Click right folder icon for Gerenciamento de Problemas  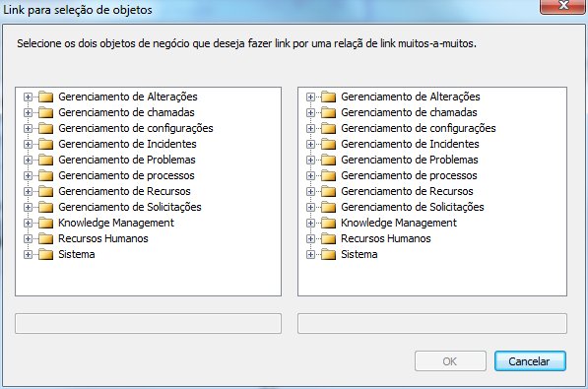329,160
